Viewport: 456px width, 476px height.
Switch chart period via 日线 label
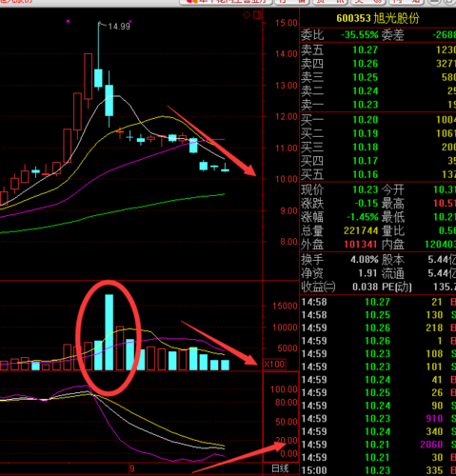pyautogui.click(x=280, y=468)
